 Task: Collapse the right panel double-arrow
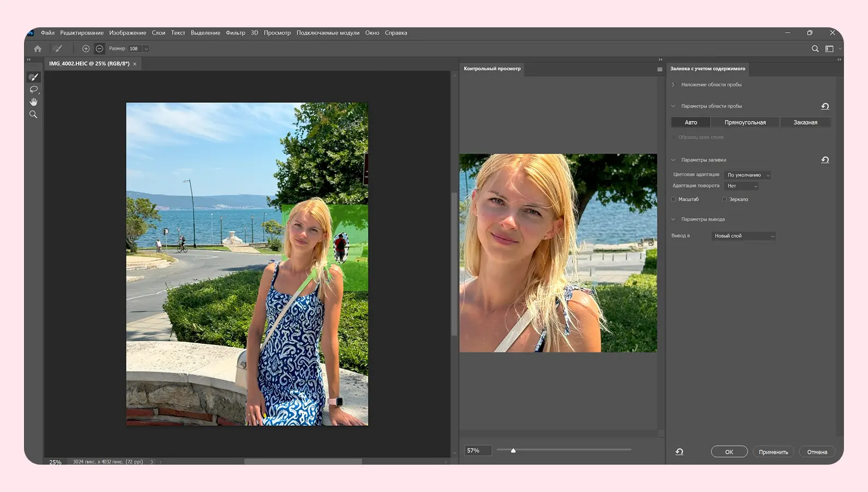click(839, 60)
